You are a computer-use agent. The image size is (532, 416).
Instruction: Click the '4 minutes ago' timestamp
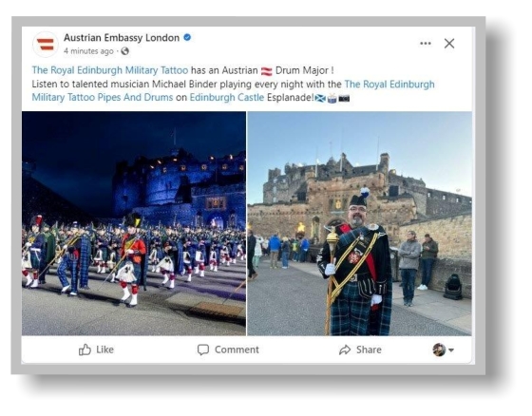(x=88, y=51)
